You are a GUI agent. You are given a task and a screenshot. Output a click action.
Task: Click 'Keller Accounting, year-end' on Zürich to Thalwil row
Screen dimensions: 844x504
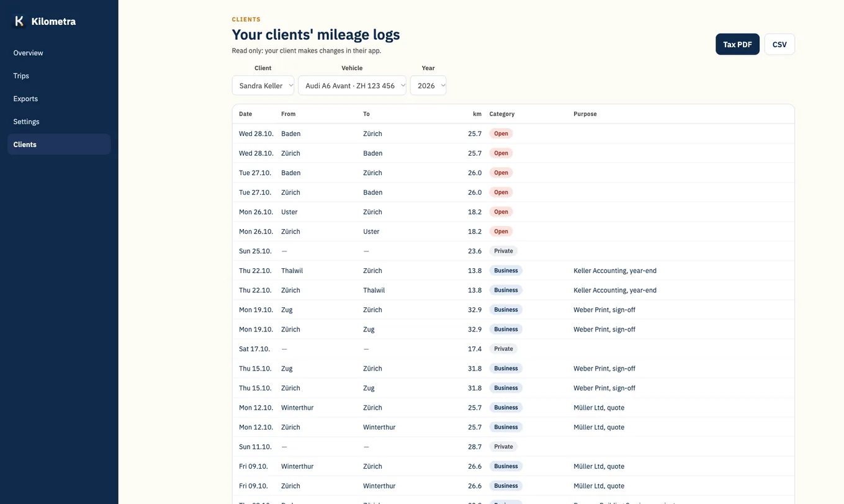[615, 290]
